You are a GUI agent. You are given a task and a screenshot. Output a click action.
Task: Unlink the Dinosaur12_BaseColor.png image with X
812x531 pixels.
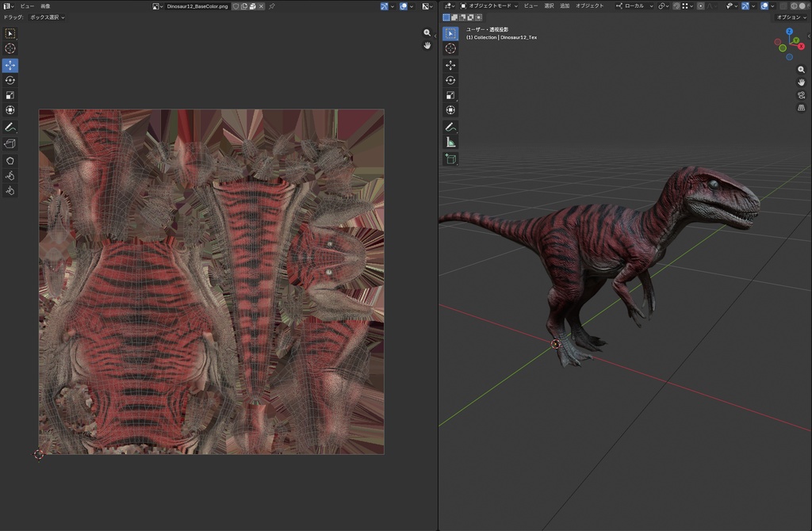[261, 6]
